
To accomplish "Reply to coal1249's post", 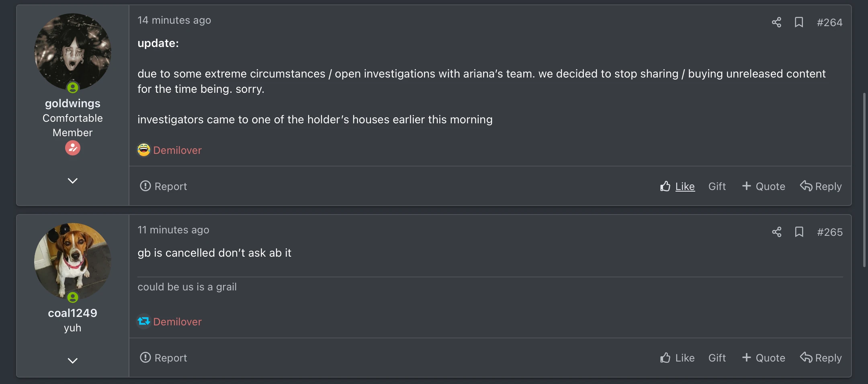I will [x=821, y=358].
